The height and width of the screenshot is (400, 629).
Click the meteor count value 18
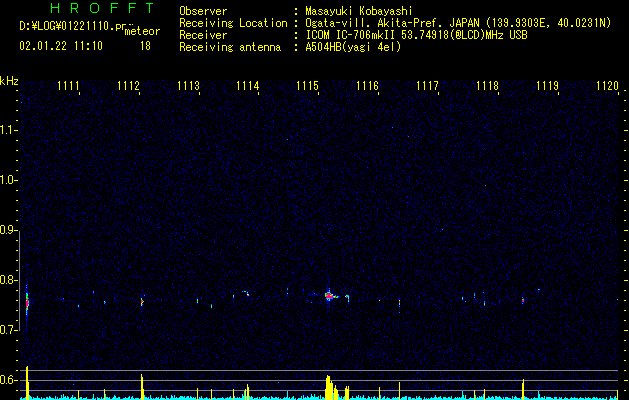[145, 46]
